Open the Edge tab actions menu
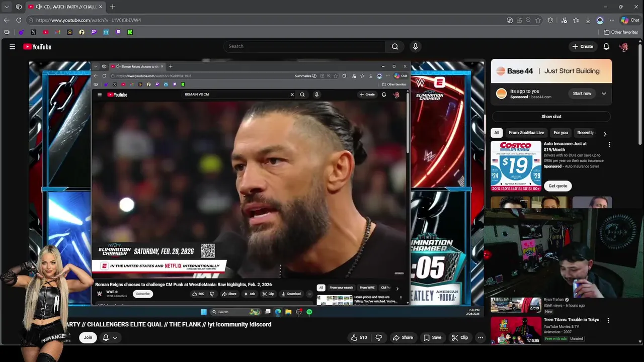Viewport: 644px width, 362px height. 6,7
